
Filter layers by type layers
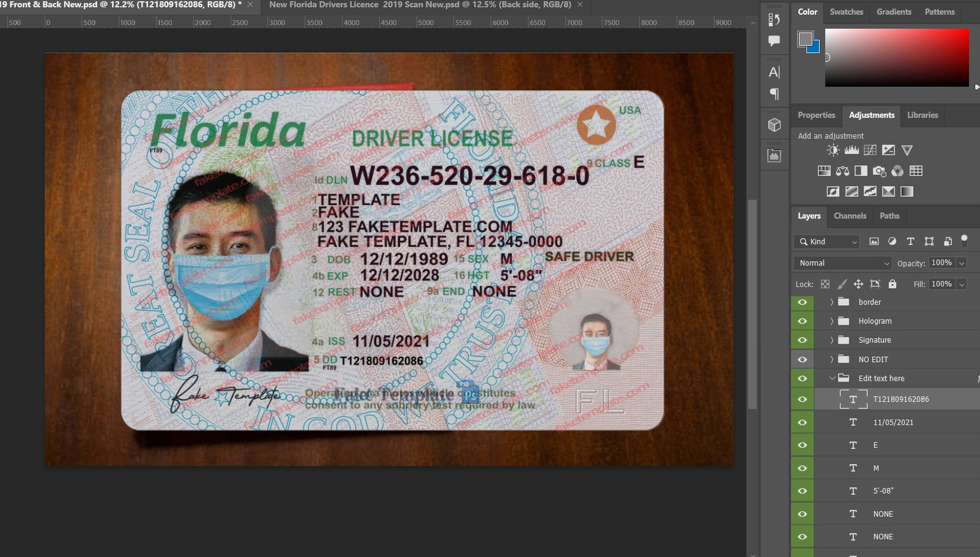tap(911, 241)
